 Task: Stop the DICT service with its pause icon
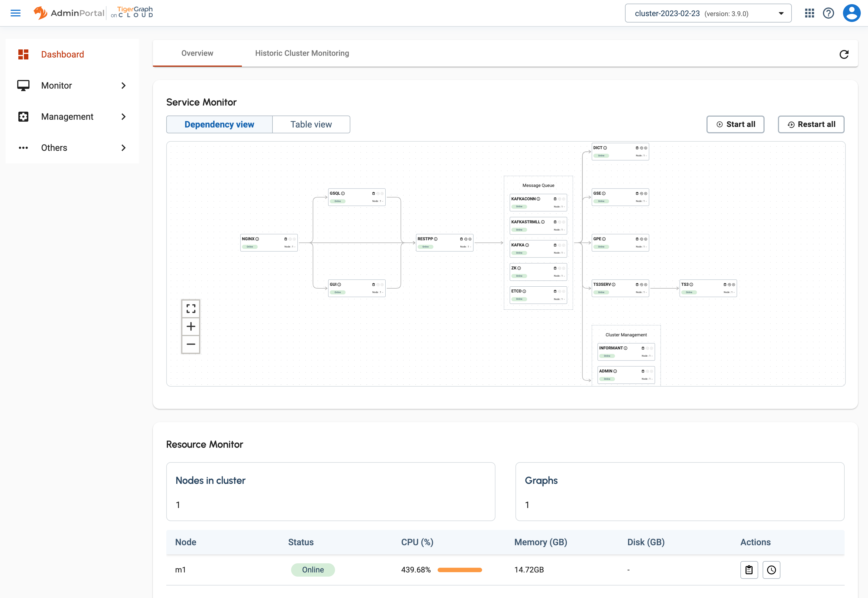point(646,148)
